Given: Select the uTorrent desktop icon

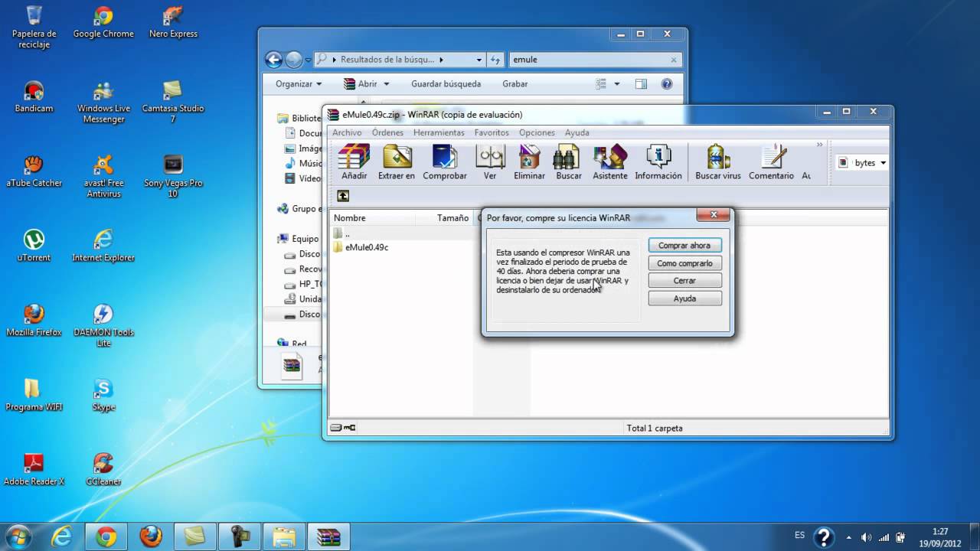Looking at the screenshot, I should click(x=34, y=246).
